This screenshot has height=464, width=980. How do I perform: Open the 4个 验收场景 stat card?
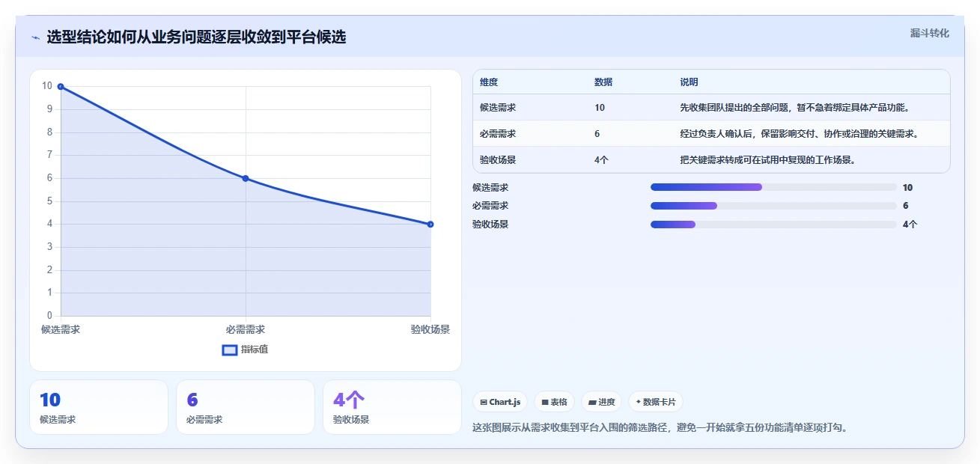[x=392, y=407]
